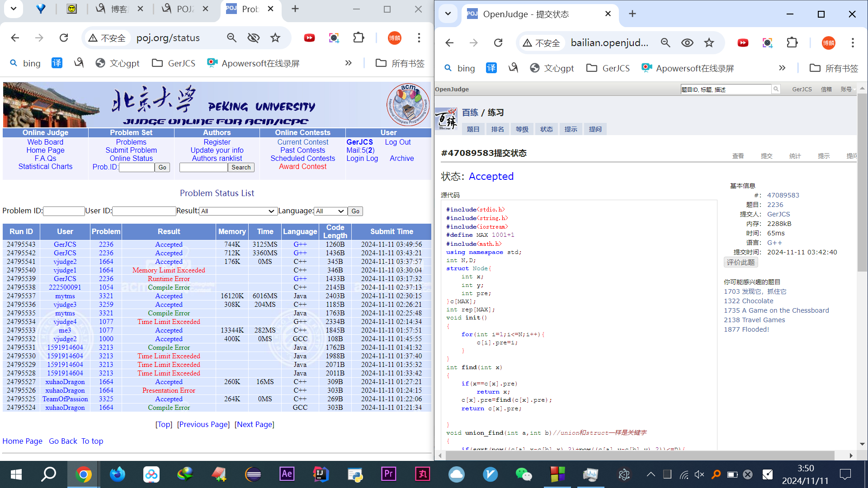Viewport: 868px width, 488px height.
Task: Click the 评价此题 button
Action: click(x=741, y=262)
